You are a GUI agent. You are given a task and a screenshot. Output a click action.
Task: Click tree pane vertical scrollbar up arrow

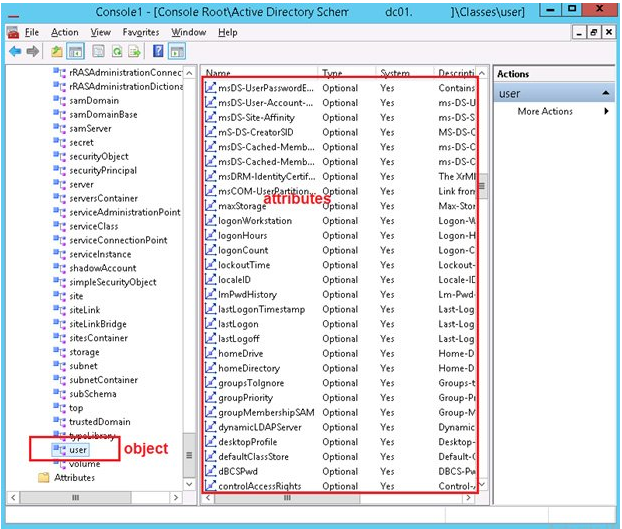[189, 73]
